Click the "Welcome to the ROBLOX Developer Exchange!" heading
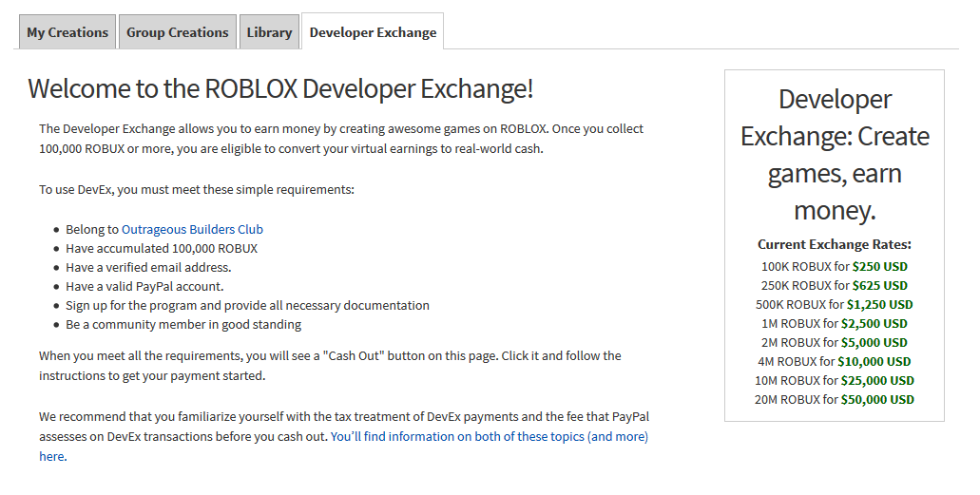980x495 pixels. click(280, 89)
